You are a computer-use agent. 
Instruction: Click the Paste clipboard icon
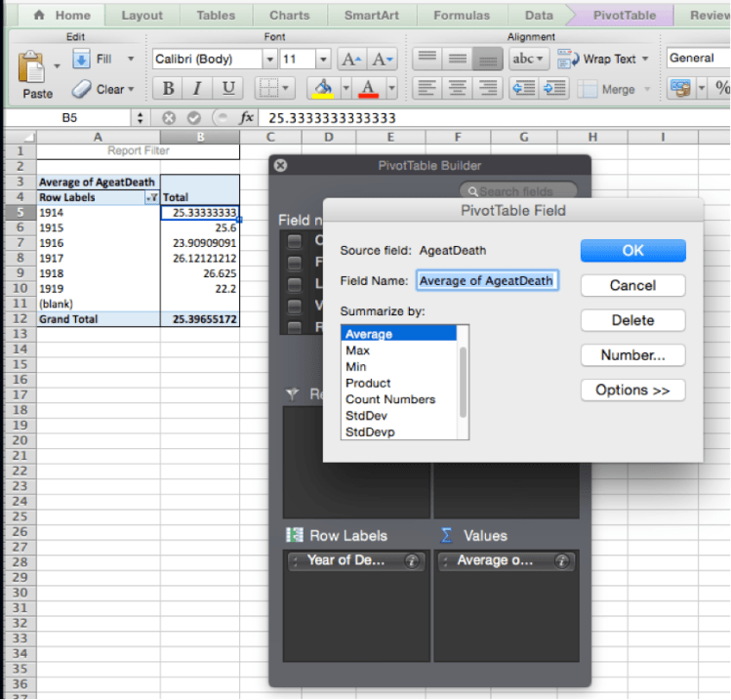[x=36, y=70]
